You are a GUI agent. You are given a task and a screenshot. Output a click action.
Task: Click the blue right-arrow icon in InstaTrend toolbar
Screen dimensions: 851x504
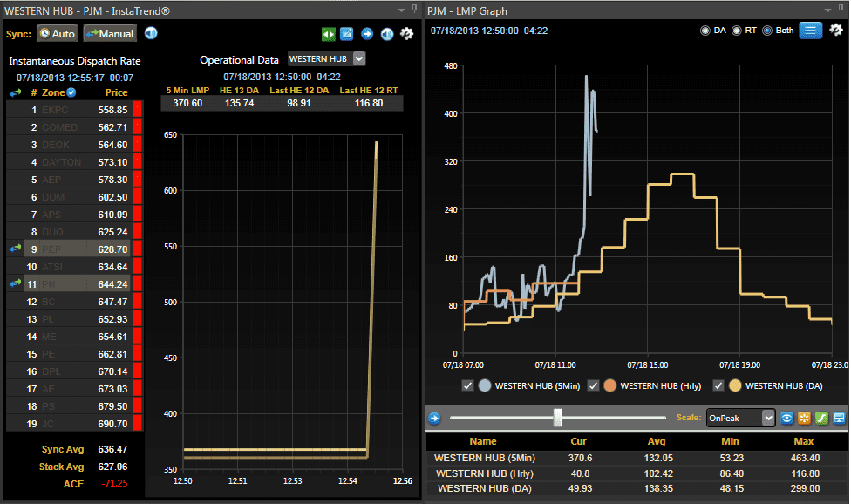(x=367, y=34)
